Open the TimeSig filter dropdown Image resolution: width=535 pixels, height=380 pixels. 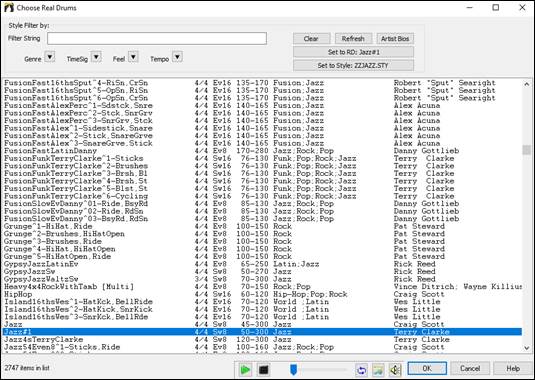97,57
